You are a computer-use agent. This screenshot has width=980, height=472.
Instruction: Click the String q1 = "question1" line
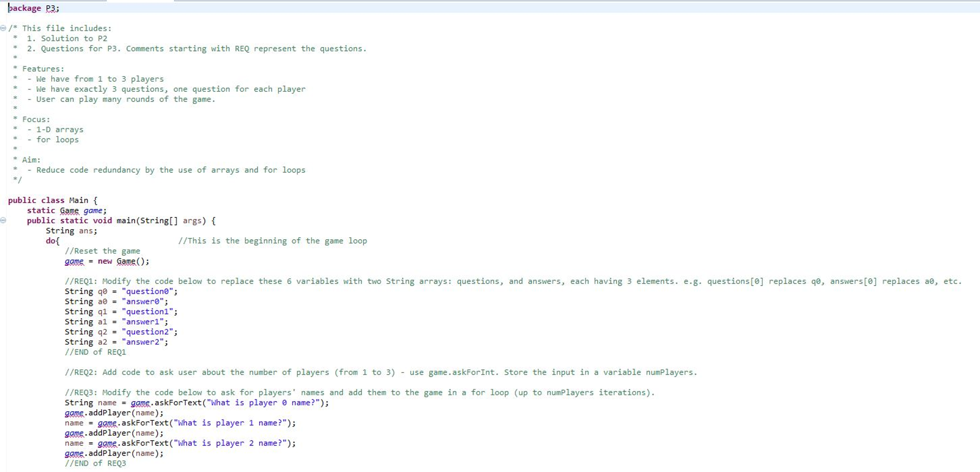click(121, 312)
